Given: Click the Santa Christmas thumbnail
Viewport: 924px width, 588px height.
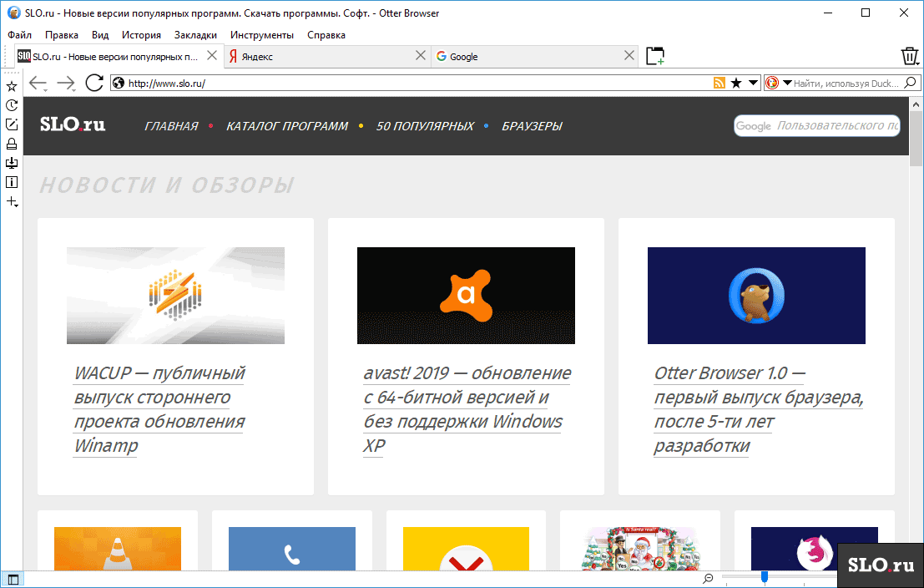Looking at the screenshot, I should [640, 549].
